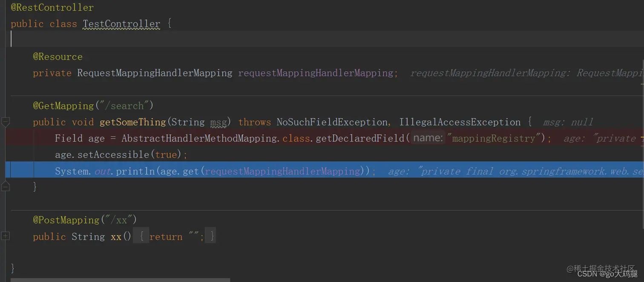The width and height of the screenshot is (644, 282).
Task: Click the inline hint "msg: null"
Action: (x=568, y=122)
